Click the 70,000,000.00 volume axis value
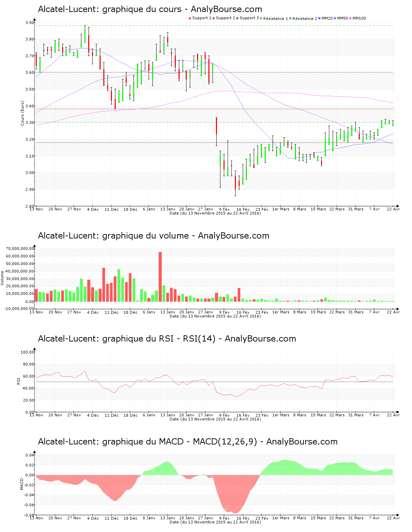 [x=20, y=248]
